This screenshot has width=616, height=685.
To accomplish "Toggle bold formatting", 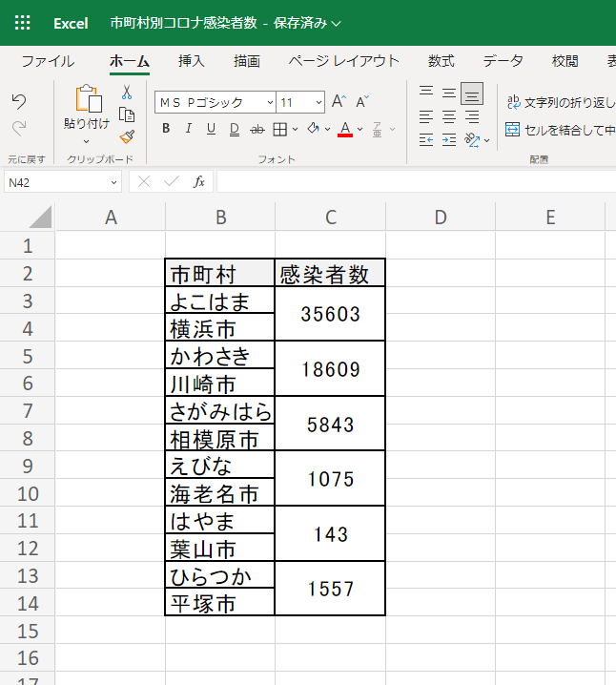I will coord(166,129).
